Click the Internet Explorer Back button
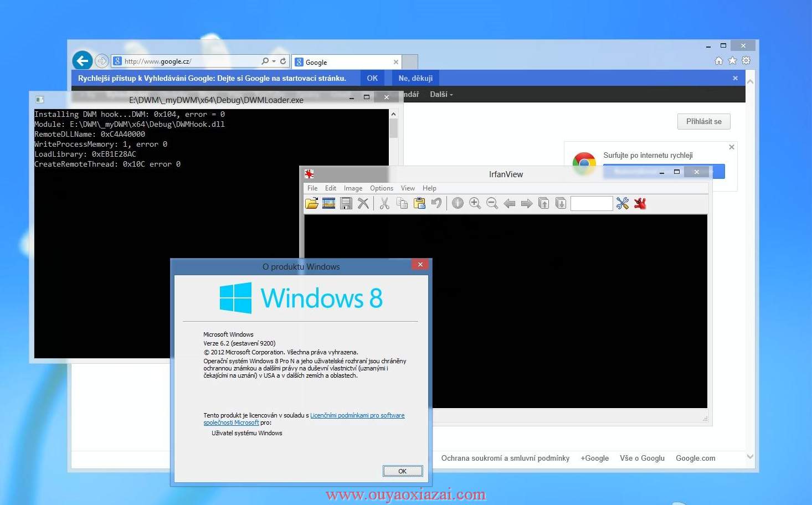This screenshot has height=505, width=812. click(x=83, y=61)
